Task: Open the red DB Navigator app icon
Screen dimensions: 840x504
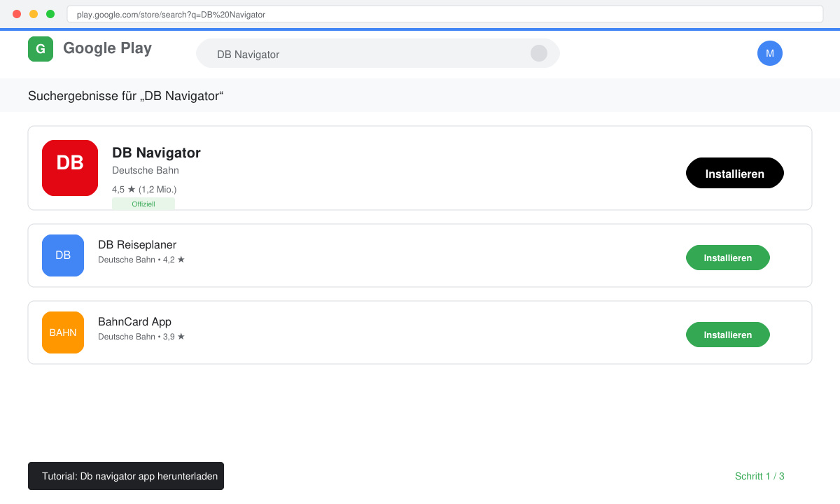Action: tap(70, 168)
